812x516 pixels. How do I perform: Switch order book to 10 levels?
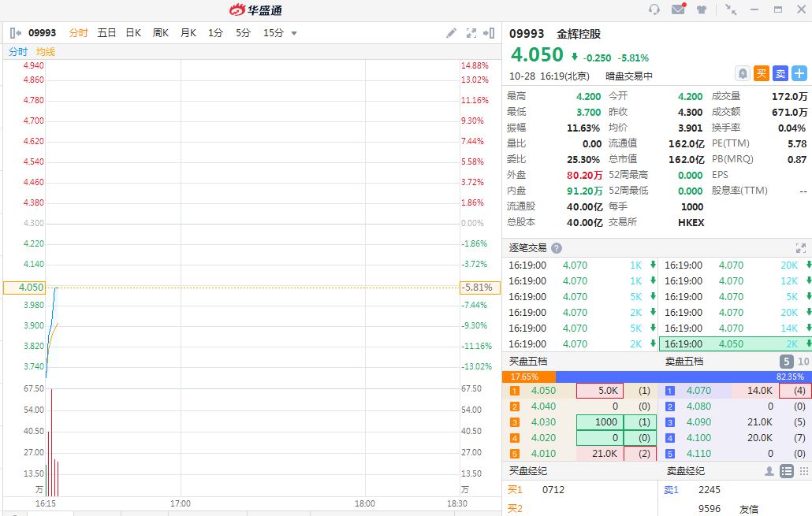(803, 362)
